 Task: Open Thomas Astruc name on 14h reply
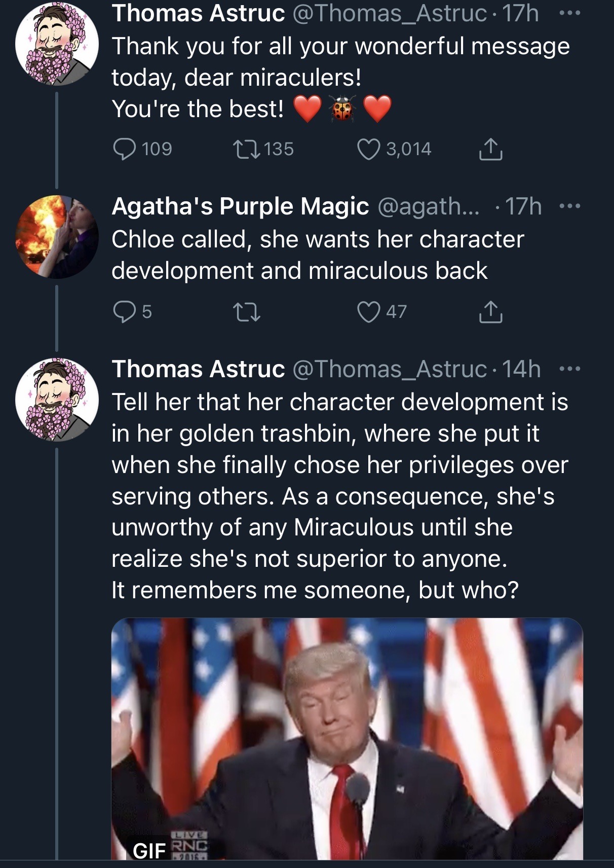[198, 369]
